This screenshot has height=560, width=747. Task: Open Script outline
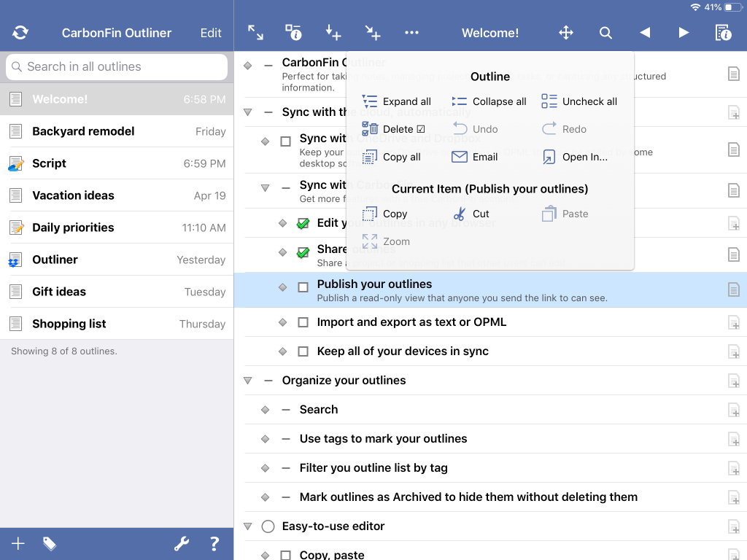click(x=117, y=163)
